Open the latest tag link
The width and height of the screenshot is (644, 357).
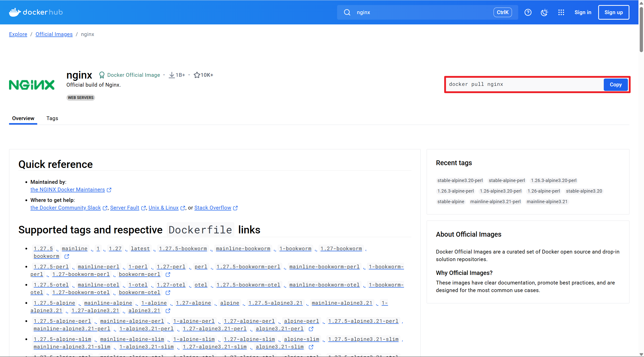coord(140,249)
